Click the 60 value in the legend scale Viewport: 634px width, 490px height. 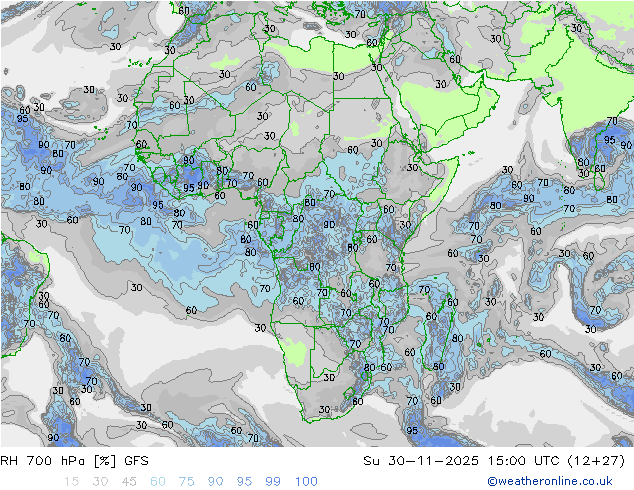pyautogui.click(x=158, y=481)
